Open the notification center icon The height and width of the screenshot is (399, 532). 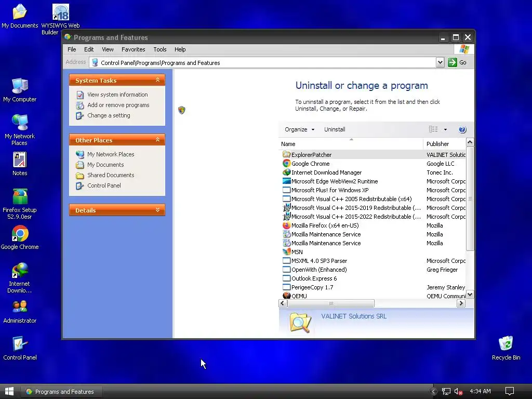point(510,391)
